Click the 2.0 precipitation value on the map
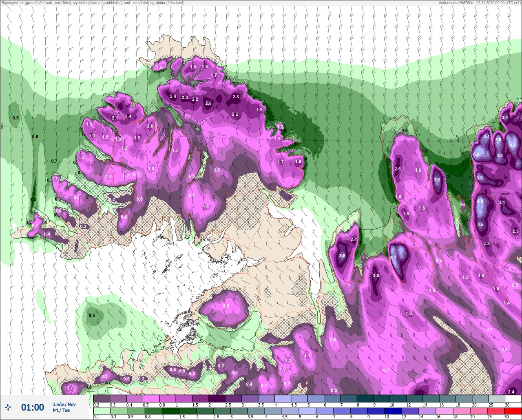Image resolution: width=522 pixels, height=420 pixels. tap(150, 126)
